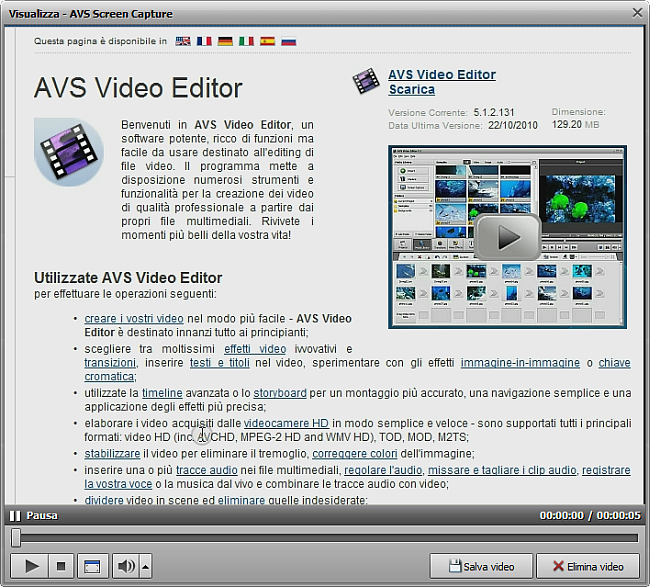Mute the sound with the speaker icon
The width and height of the screenshot is (650, 587).
point(126,566)
